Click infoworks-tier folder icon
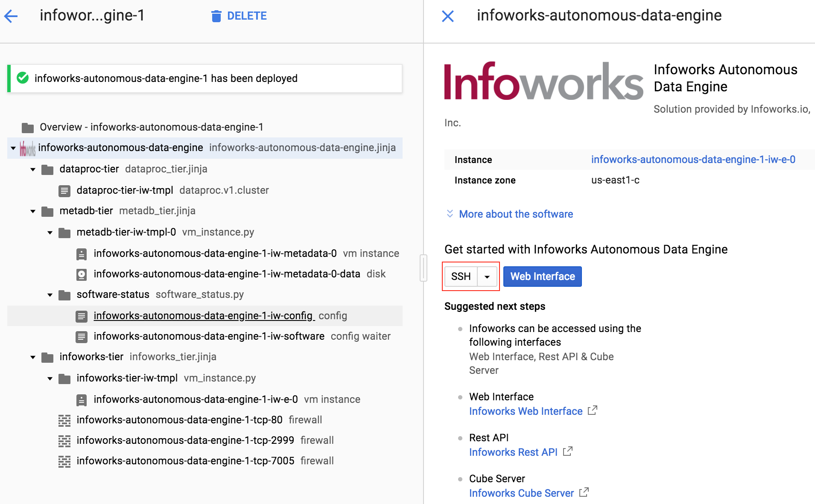815x504 pixels. click(47, 358)
